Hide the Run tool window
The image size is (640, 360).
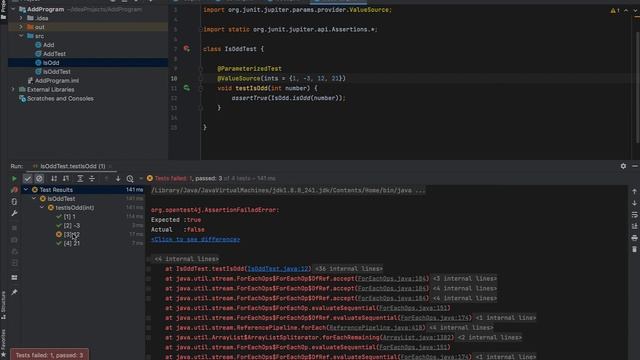coord(635,166)
